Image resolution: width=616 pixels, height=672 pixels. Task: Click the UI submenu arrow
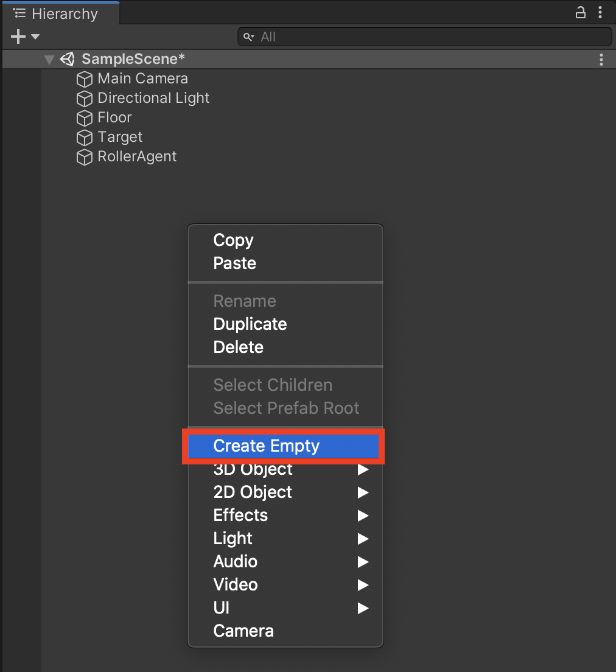363,608
